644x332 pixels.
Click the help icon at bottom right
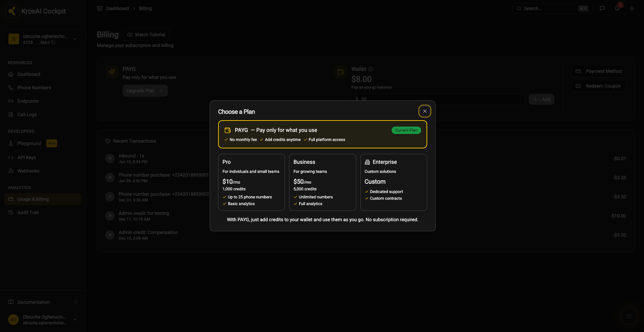click(629, 316)
